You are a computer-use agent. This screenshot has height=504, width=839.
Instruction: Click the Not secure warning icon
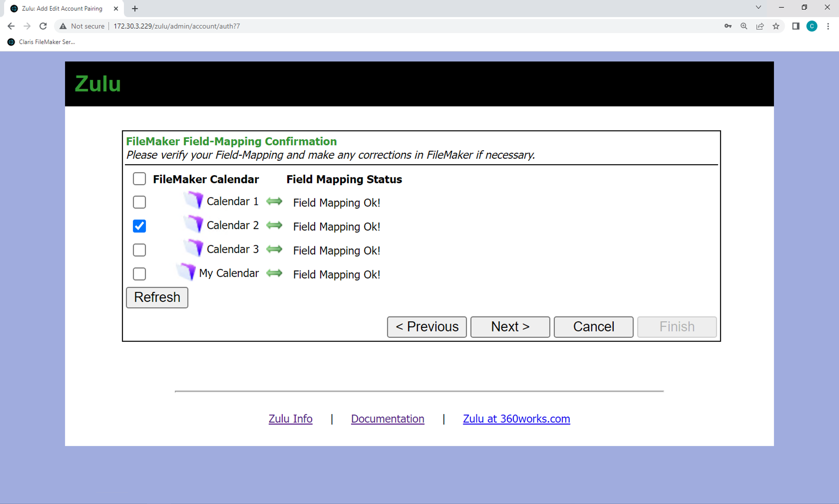63,26
